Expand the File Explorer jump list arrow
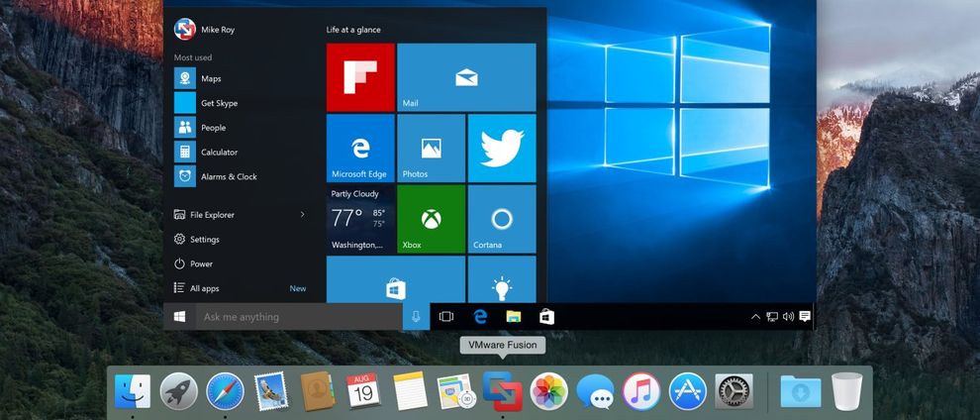Viewport: 980px width, 420px height. click(x=303, y=214)
